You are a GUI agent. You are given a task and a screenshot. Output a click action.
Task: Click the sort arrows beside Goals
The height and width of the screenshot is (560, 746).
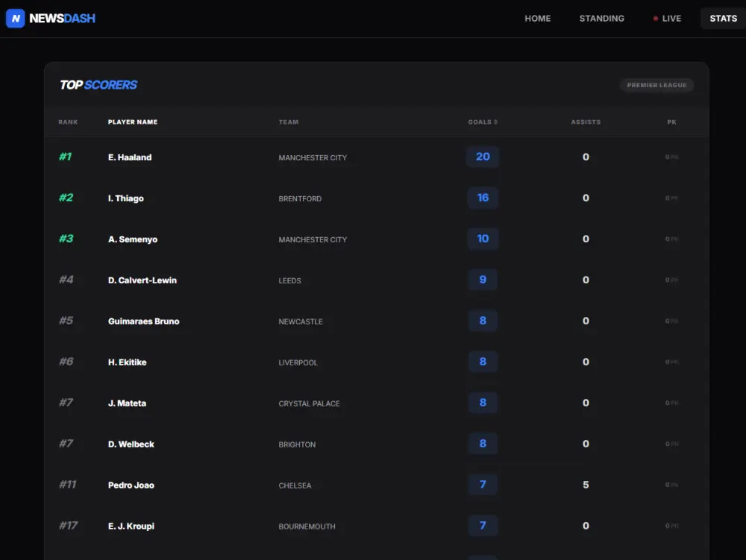click(495, 122)
